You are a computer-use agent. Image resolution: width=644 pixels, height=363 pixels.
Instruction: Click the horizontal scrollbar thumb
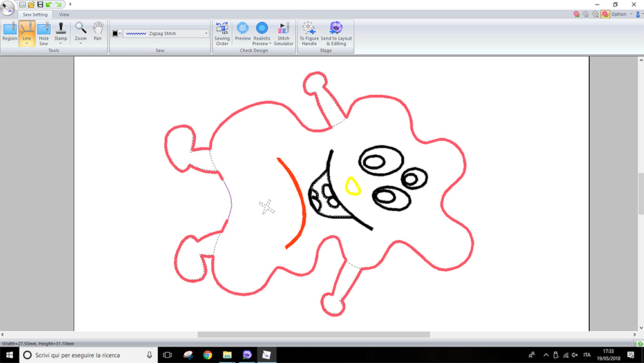[314, 335]
